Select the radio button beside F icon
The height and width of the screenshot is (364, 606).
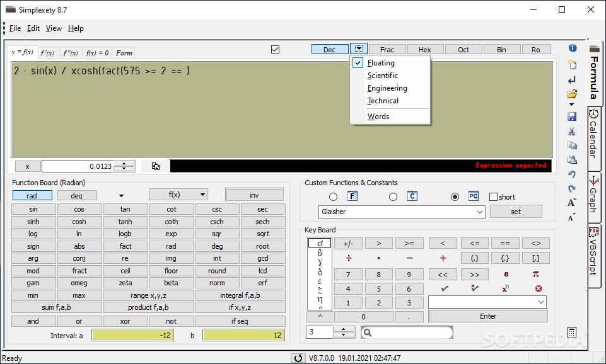(x=333, y=197)
